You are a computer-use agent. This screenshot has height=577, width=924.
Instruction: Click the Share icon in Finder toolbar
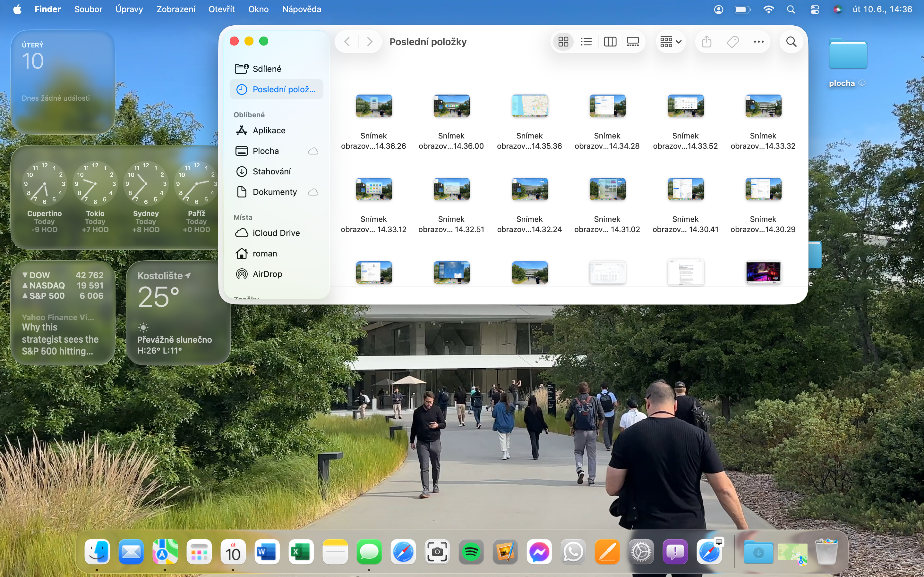point(706,42)
